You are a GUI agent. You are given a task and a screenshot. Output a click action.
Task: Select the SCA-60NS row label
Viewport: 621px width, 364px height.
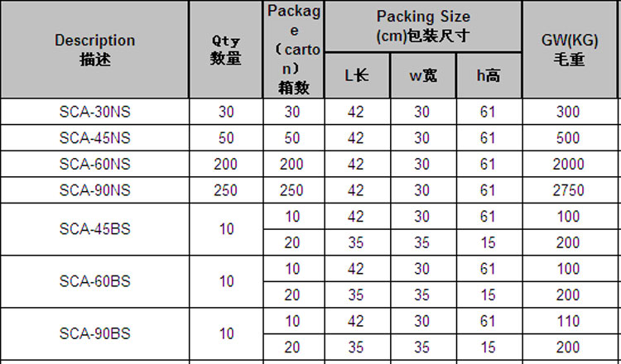coord(94,164)
